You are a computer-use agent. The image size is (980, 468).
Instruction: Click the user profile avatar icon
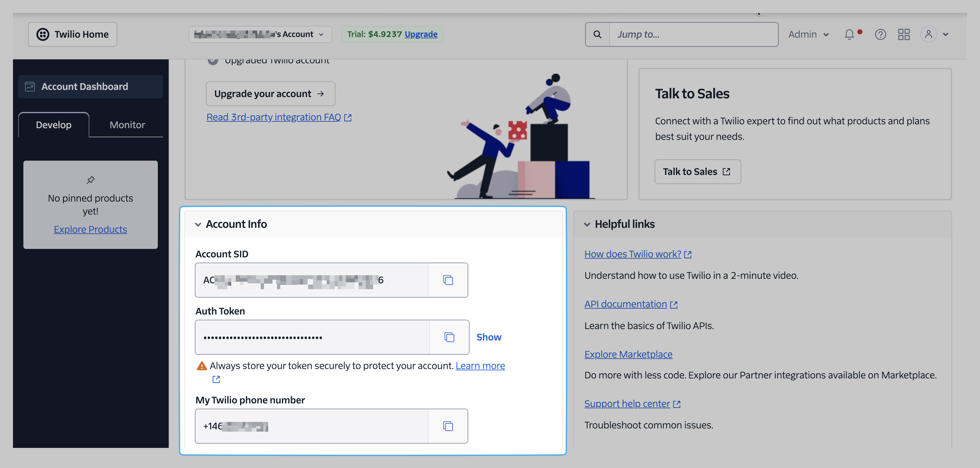point(928,35)
